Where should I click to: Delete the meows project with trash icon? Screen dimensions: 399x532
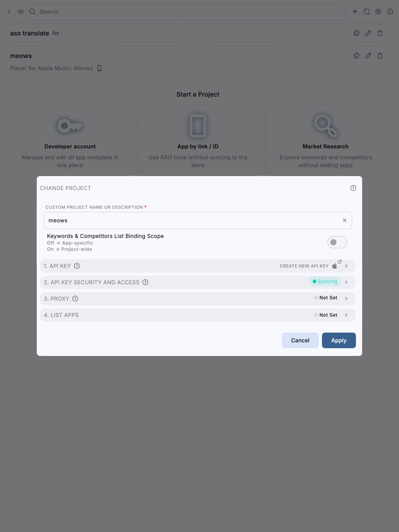pyautogui.click(x=380, y=56)
